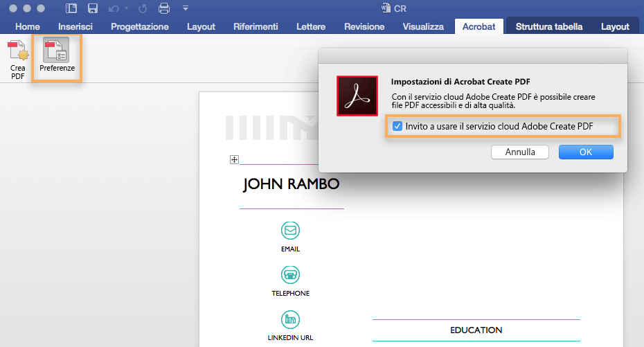
Task: Open the Revisione ribbon tab
Action: [x=364, y=27]
